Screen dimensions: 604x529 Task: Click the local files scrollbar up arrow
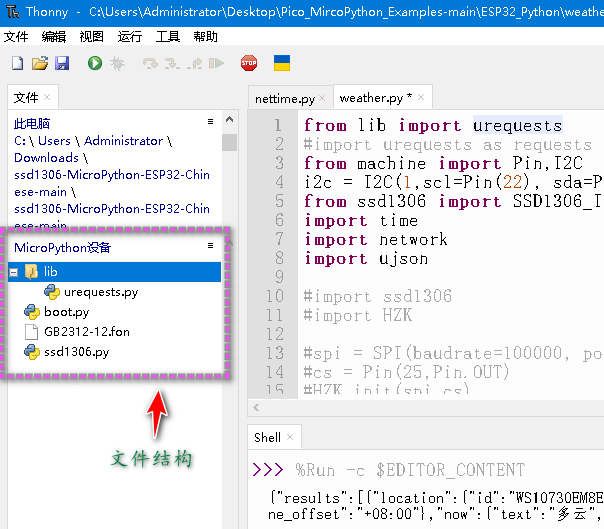[230, 119]
